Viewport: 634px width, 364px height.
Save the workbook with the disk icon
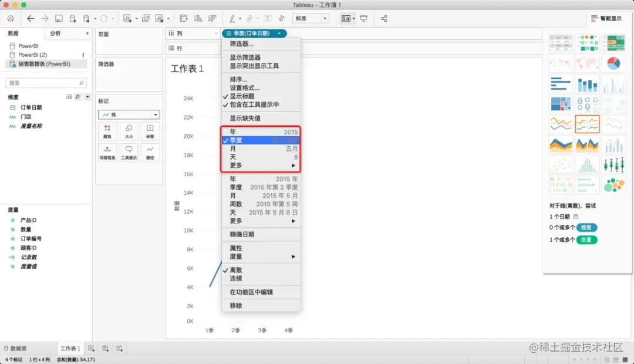(x=59, y=18)
